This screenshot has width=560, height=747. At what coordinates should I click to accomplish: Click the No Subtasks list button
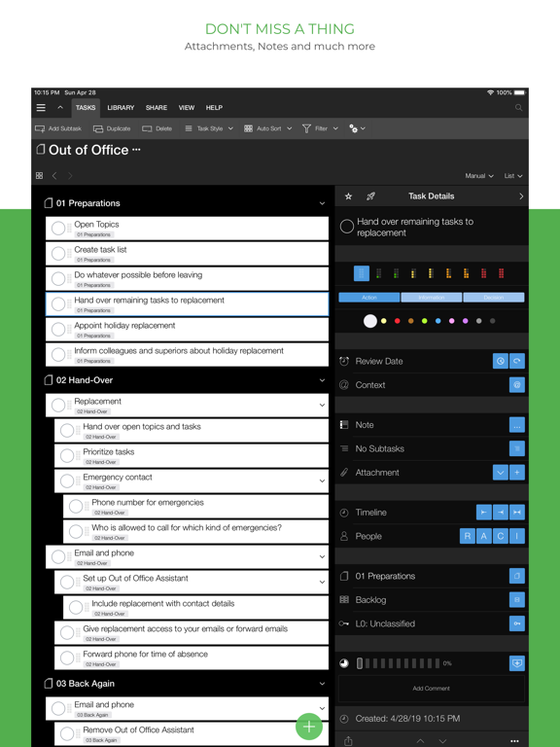tap(517, 448)
